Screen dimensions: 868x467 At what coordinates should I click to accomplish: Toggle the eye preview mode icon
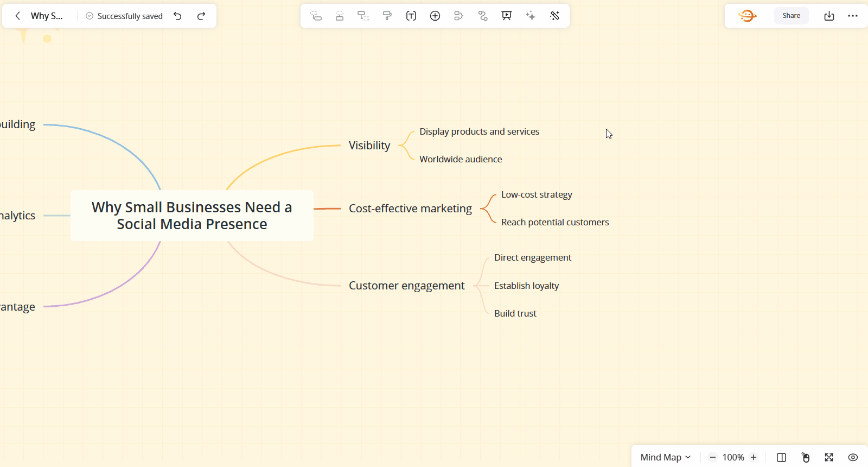pos(853,457)
